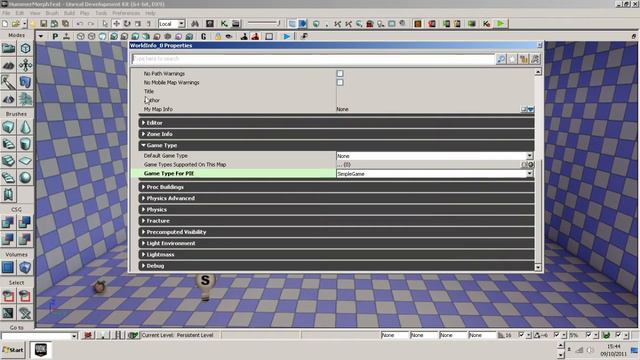Click the Undo arrow icon
This screenshot has height=360, width=640.
80,24
